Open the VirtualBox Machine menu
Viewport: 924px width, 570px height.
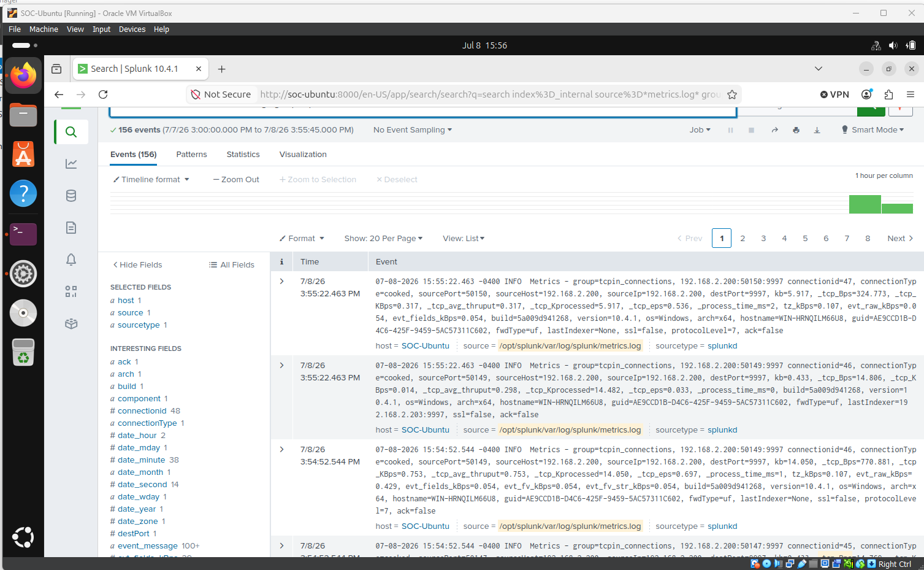(44, 29)
